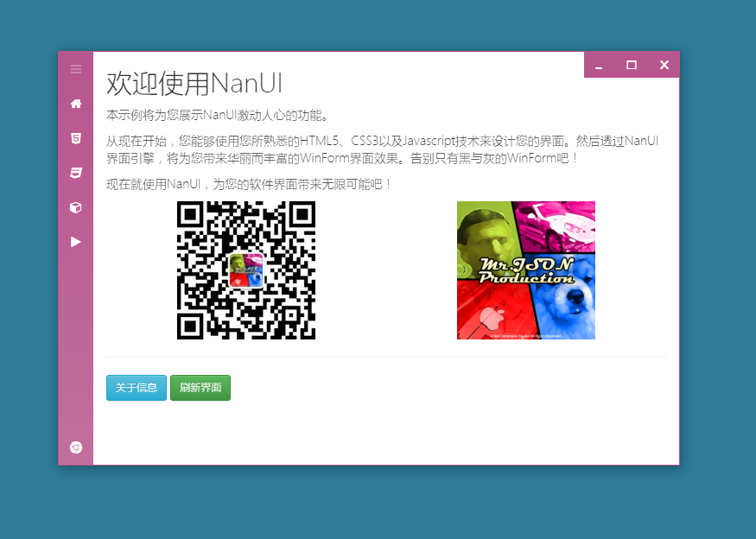Minimize the NanUI window

599,65
